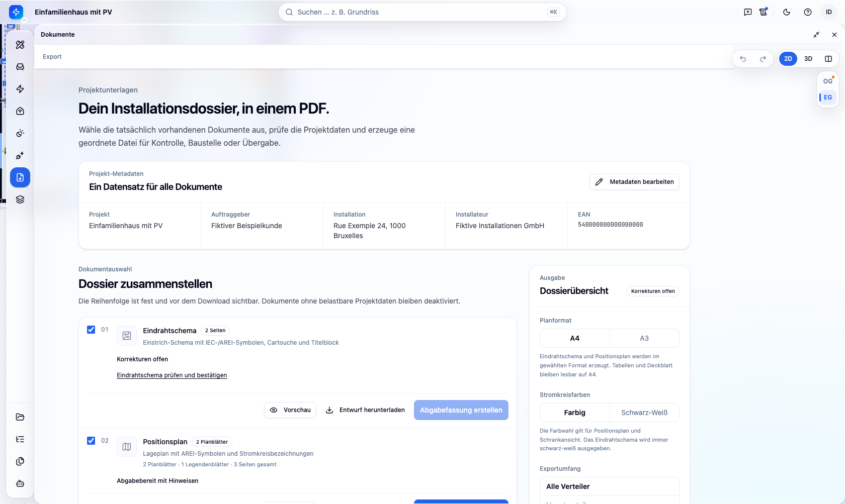
Task: Select the EG floor
Action: (x=828, y=97)
